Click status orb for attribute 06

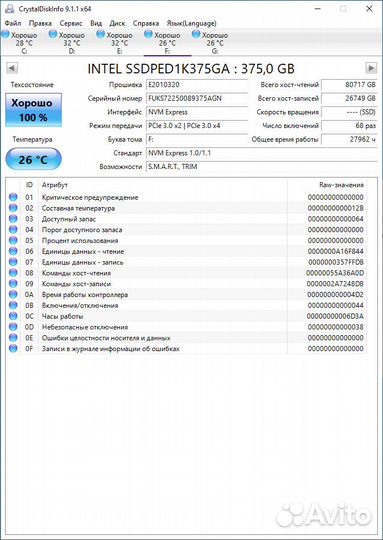(x=13, y=251)
